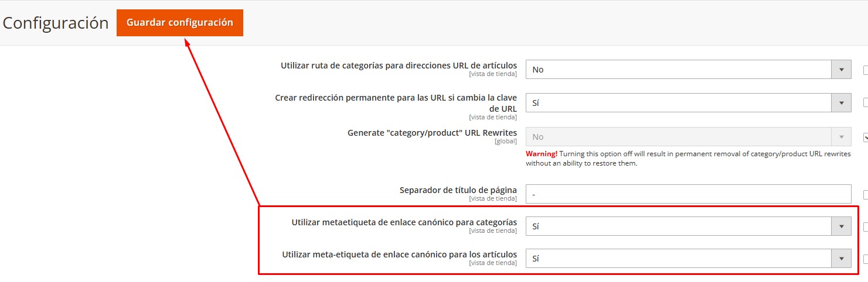Click the disabled 'category/product' URL Rewrites dropdown
The width and height of the screenshot is (868, 282).
click(688, 137)
